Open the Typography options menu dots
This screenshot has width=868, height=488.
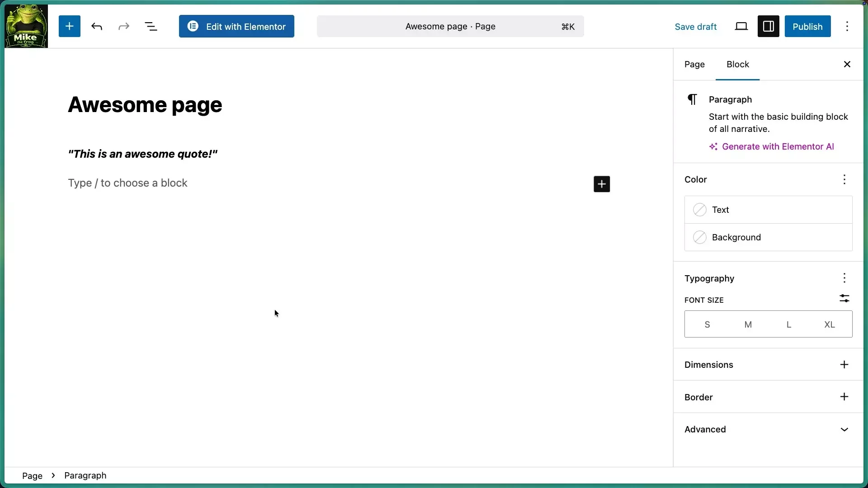[844, 278]
